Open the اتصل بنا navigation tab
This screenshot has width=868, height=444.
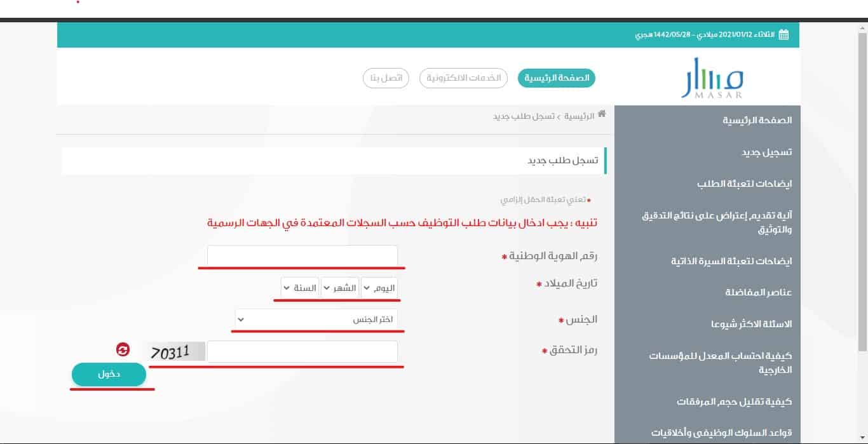(386, 78)
